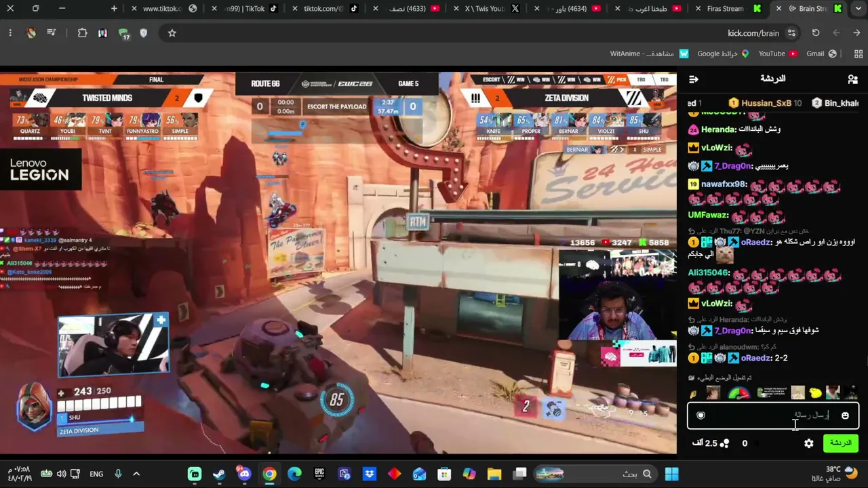Open the Google خرائط Maps bookmark
The height and width of the screenshot is (488, 868).
pyautogui.click(x=723, y=54)
